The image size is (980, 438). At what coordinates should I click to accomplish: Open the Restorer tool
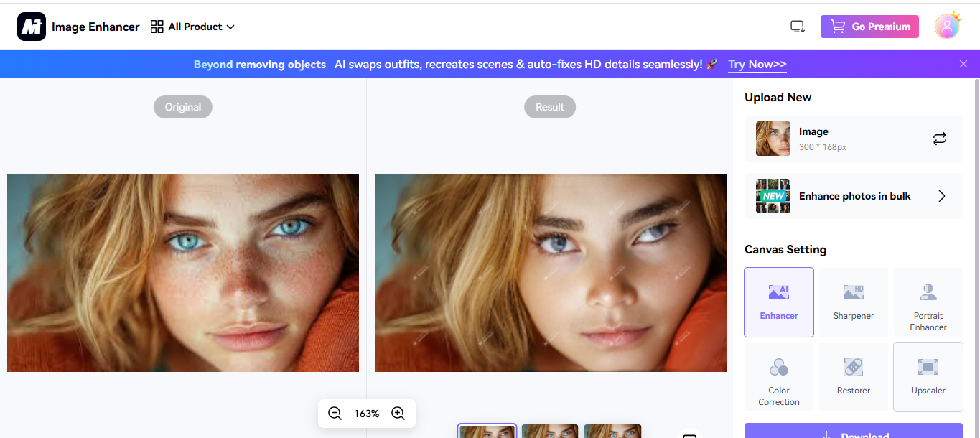[x=853, y=377]
